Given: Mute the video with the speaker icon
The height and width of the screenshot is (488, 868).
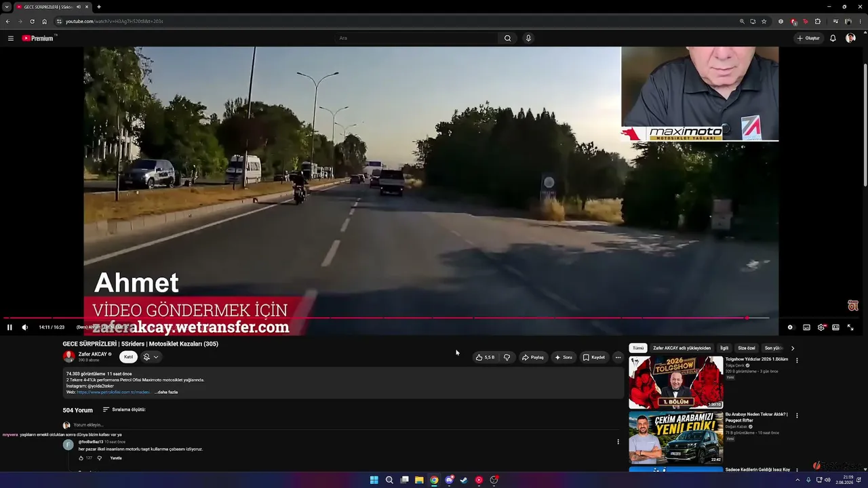Looking at the screenshot, I should coord(25,327).
